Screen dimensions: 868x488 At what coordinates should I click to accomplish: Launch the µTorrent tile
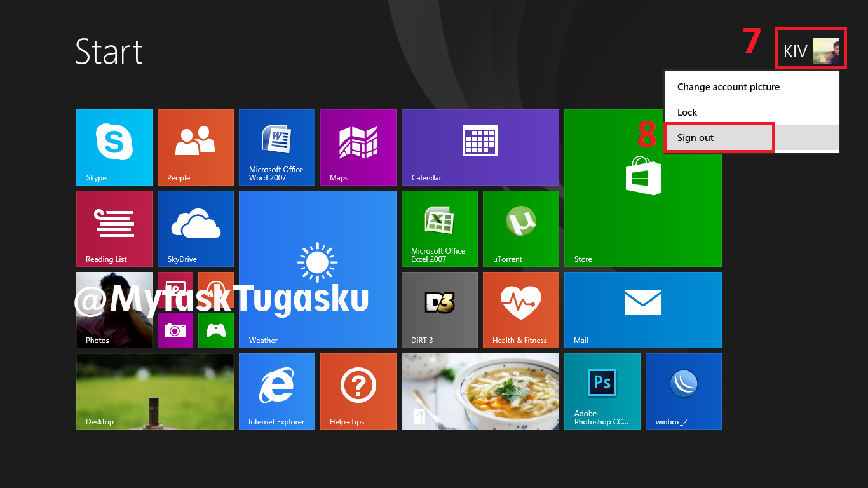pos(521,229)
